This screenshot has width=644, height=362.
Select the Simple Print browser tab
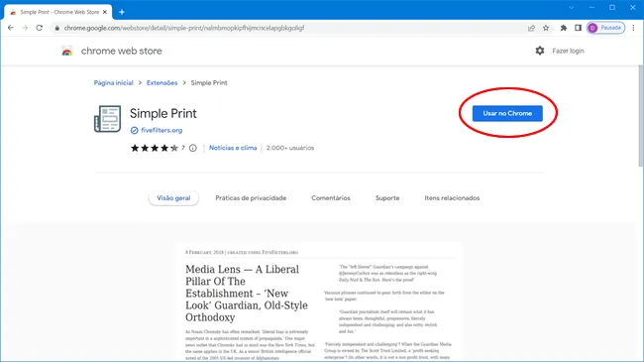pos(58,12)
